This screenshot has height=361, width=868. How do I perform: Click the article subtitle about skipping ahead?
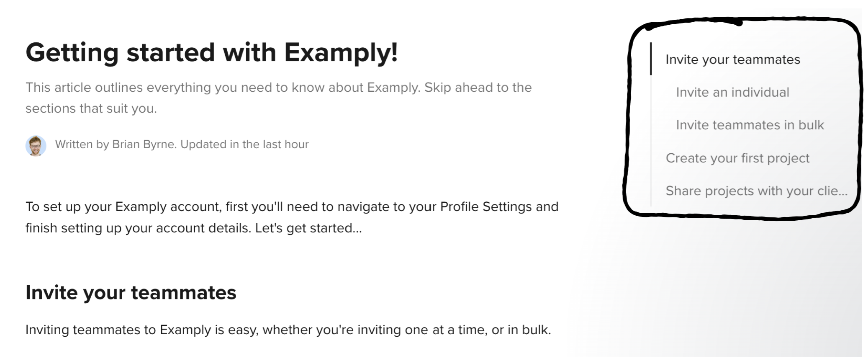tap(279, 98)
